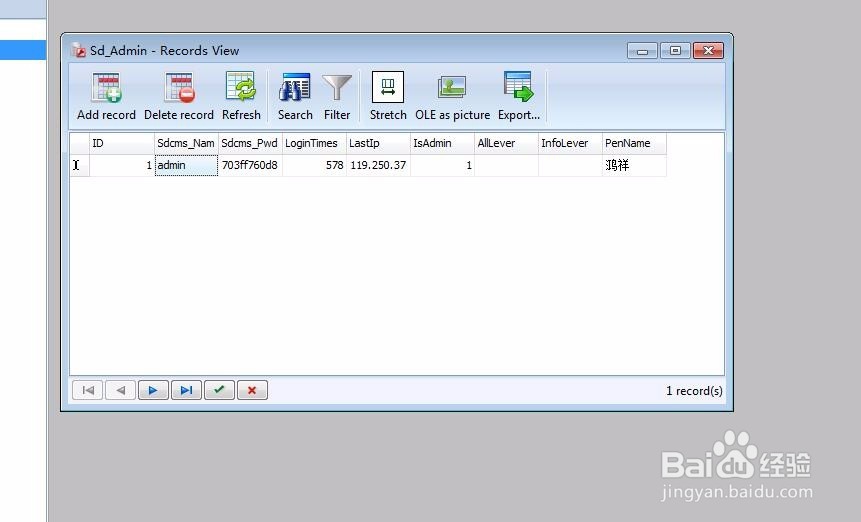Select the '703ff760d8' password cell

pyautogui.click(x=250, y=165)
